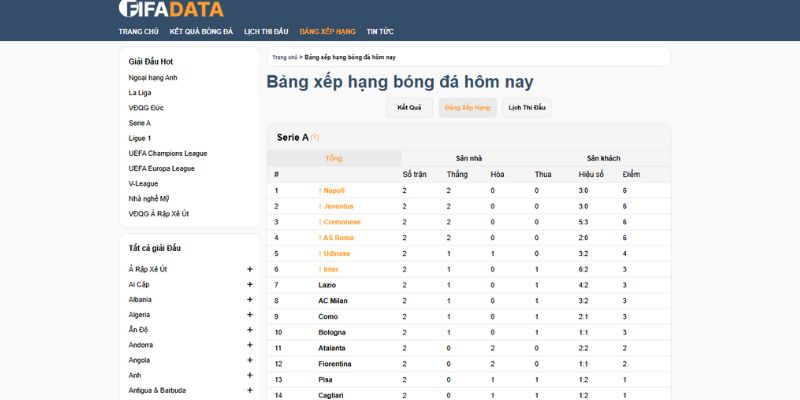Viewport: 800px width, 400px height.
Task: Expand Angola with plus icon
Action: point(250,360)
